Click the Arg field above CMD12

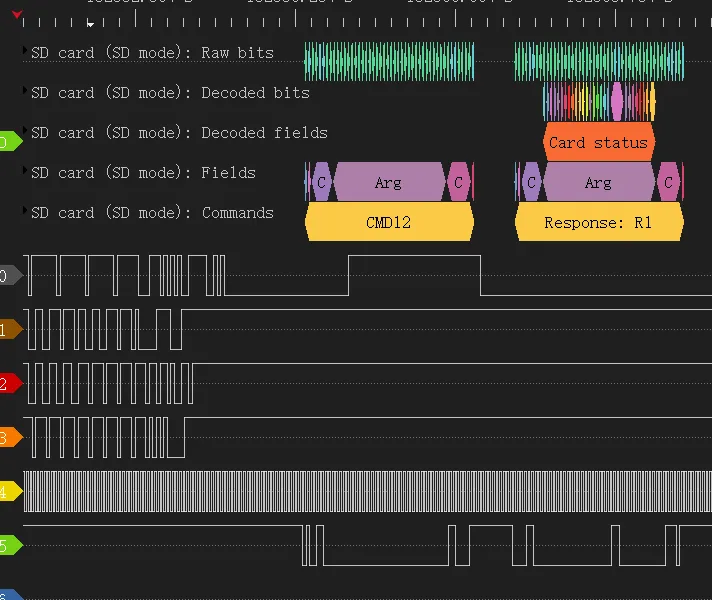[x=388, y=183]
